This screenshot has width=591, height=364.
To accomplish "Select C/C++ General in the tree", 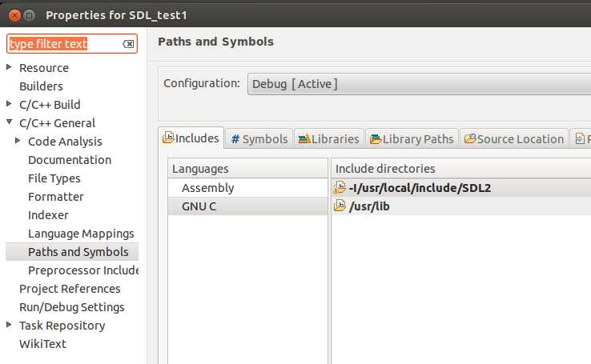I will point(58,123).
